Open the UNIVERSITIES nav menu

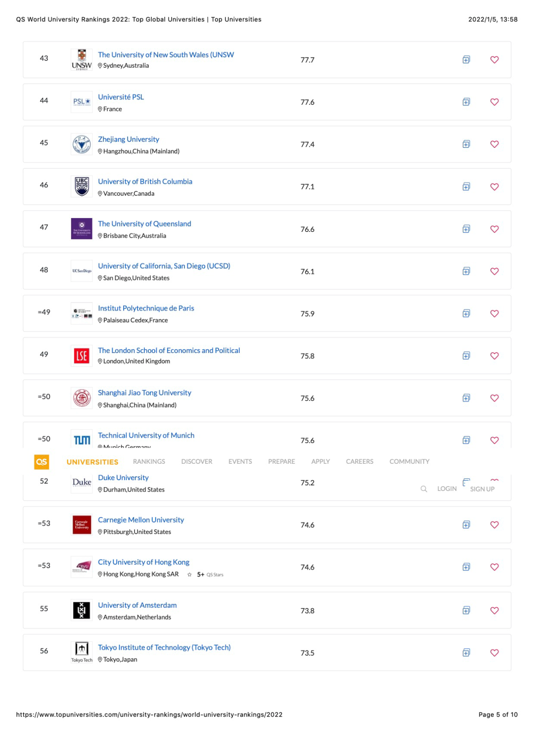(92, 462)
